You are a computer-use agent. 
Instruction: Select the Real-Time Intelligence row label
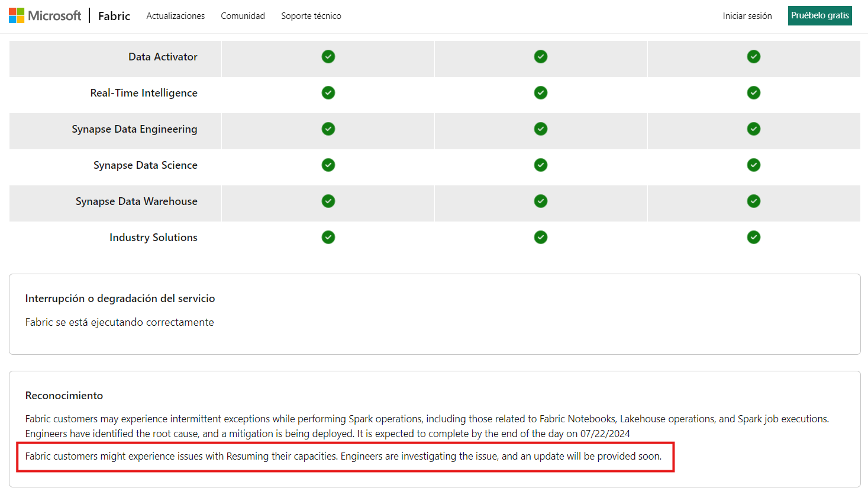click(144, 93)
